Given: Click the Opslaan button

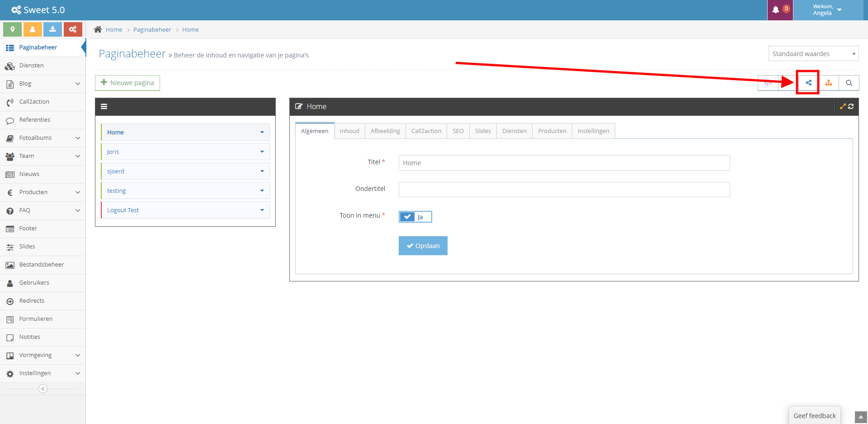Looking at the screenshot, I should 423,246.
